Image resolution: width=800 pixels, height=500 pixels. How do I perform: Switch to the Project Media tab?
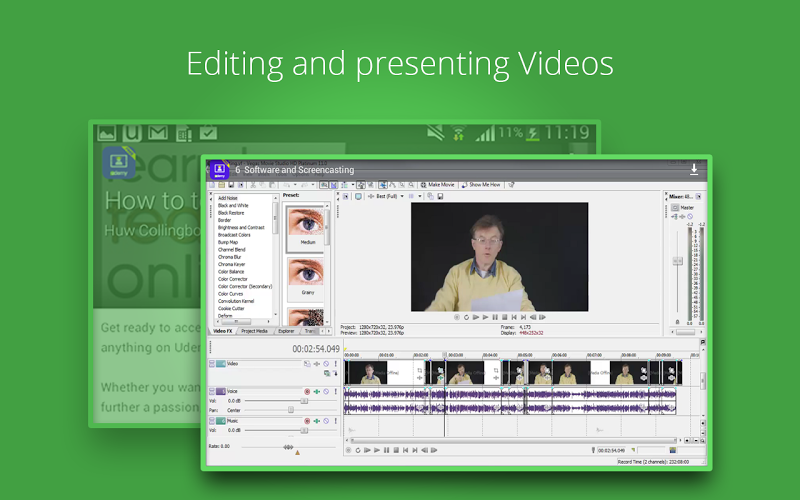pyautogui.click(x=254, y=330)
